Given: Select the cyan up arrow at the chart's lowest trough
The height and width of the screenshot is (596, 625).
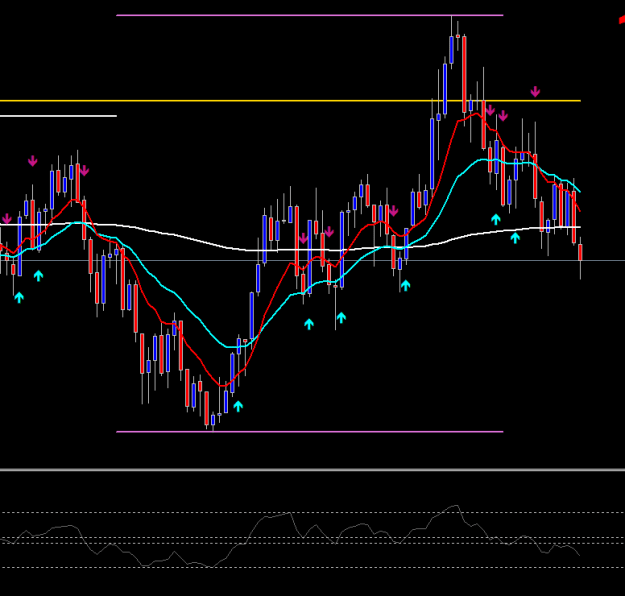Looking at the screenshot, I should [x=238, y=406].
